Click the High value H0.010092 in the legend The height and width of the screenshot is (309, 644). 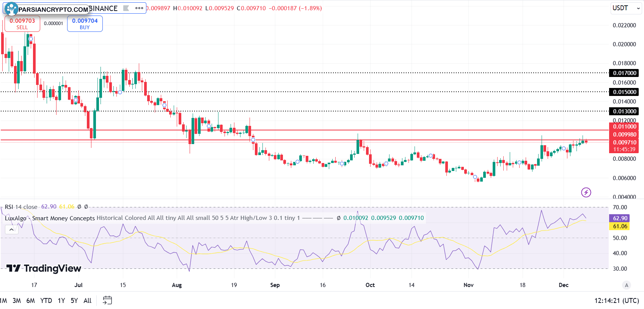pos(188,8)
